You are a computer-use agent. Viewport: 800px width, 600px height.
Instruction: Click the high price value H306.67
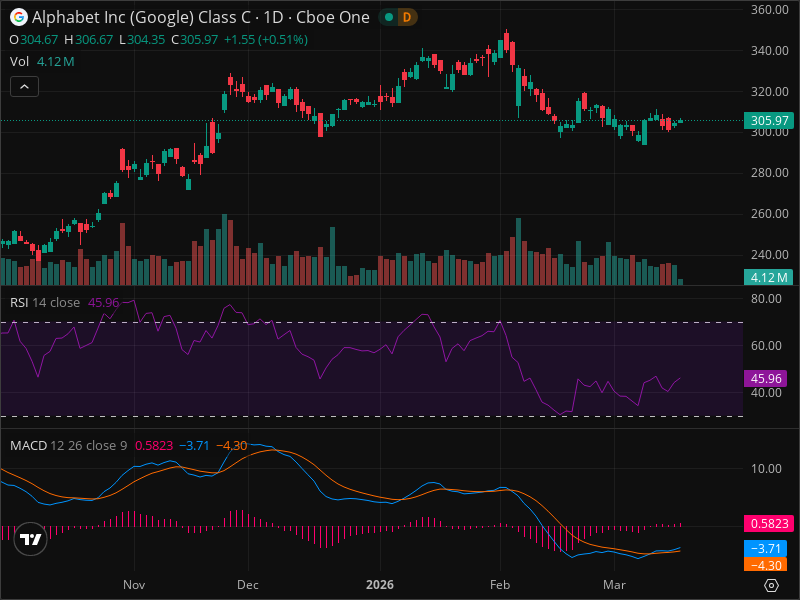point(89,40)
